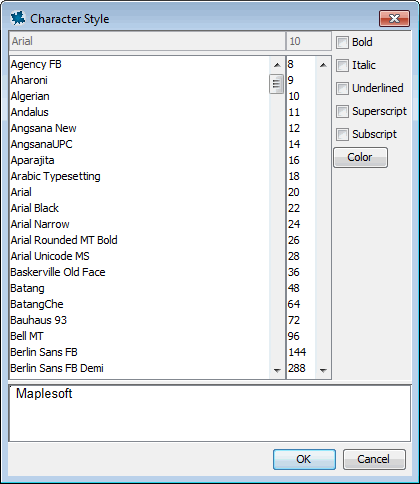
Task: Open the Color picker button
Action: [x=360, y=157]
